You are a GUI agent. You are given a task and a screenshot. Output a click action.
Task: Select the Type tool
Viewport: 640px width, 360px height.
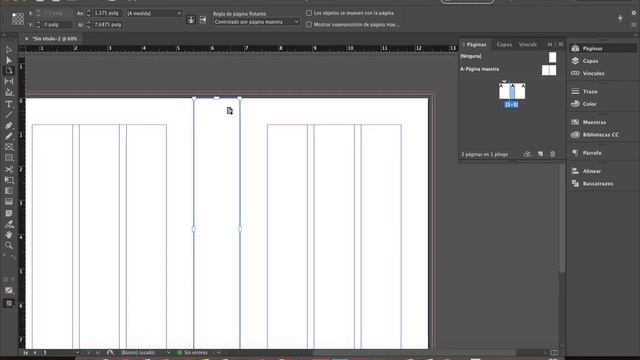(9, 104)
